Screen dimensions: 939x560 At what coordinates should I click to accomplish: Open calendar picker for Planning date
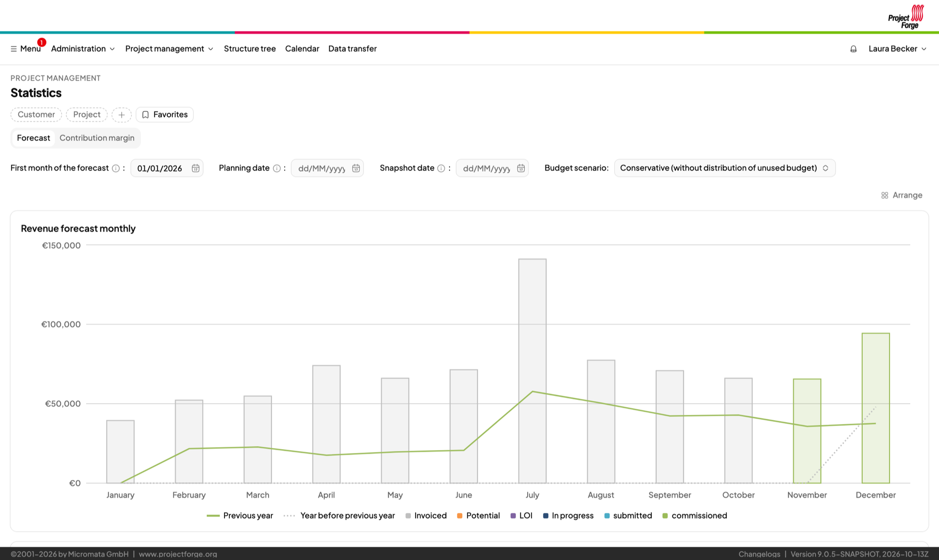coord(356,168)
